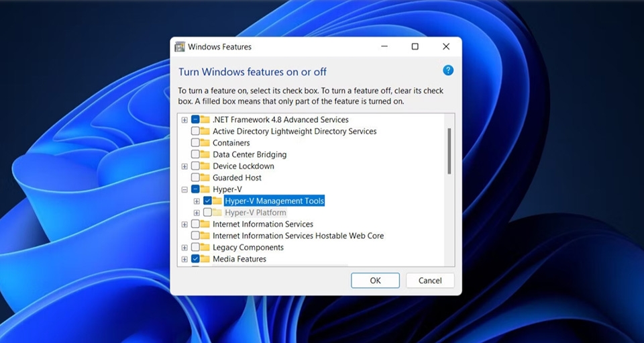Toggle the .NET Framework 4.8 Advanced Services checkbox
This screenshot has height=343, width=644.
coord(195,119)
